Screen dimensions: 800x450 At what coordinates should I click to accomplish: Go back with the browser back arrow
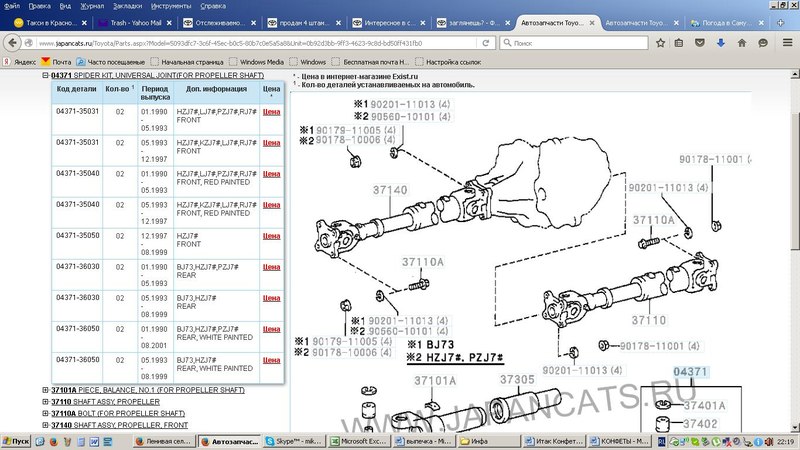(13, 43)
